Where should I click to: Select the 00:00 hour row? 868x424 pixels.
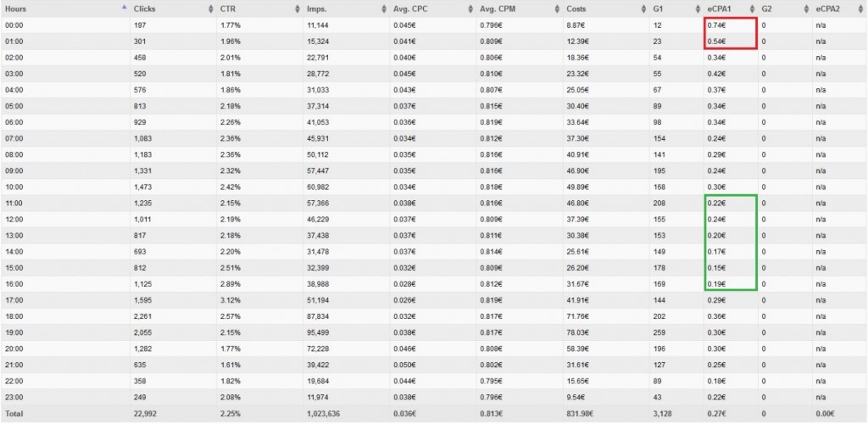pyautogui.click(x=434, y=25)
